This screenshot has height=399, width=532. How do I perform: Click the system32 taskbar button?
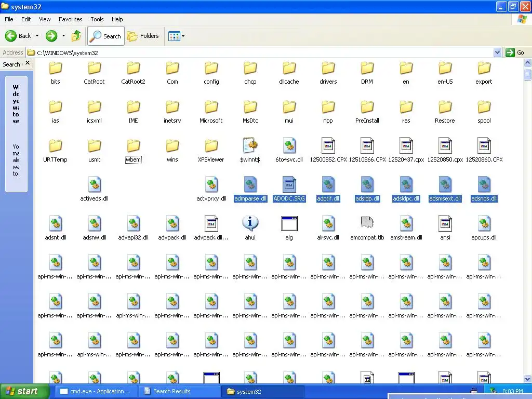263,391
